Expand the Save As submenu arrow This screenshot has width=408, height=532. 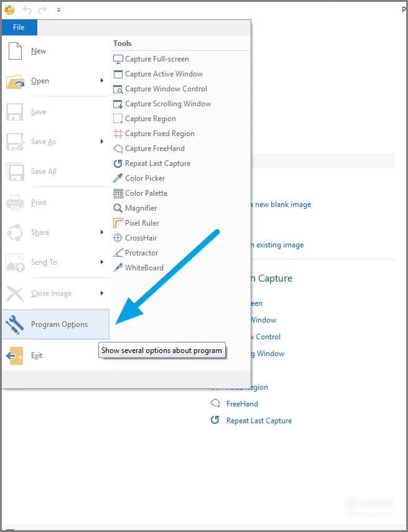(x=102, y=141)
